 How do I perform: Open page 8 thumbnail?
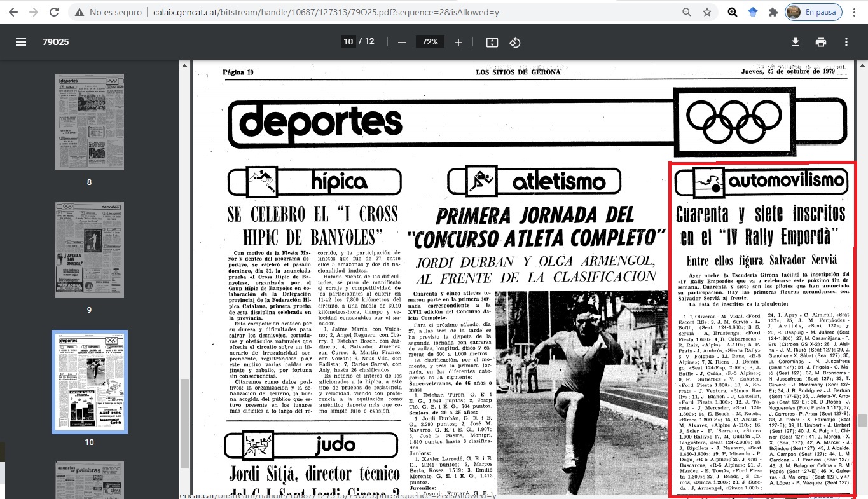click(x=89, y=122)
